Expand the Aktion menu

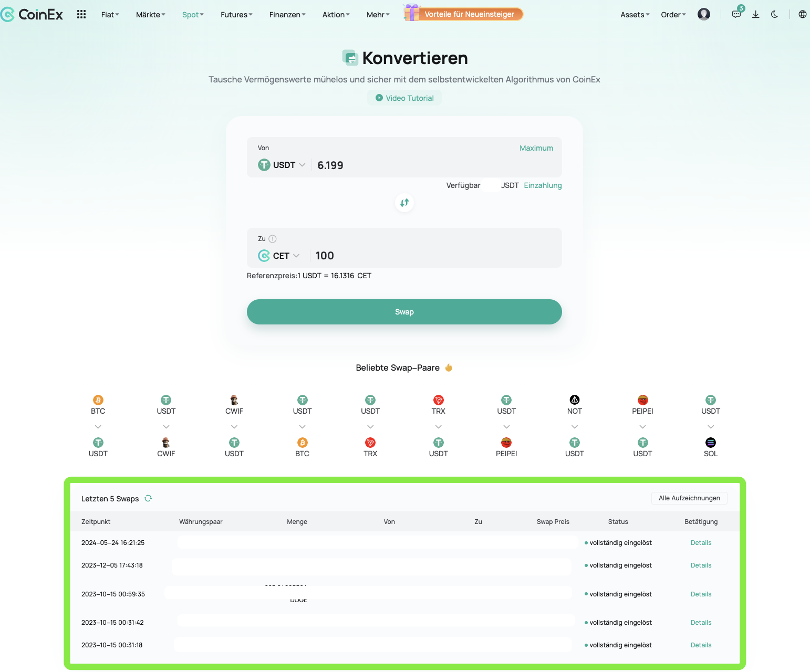[x=336, y=15]
